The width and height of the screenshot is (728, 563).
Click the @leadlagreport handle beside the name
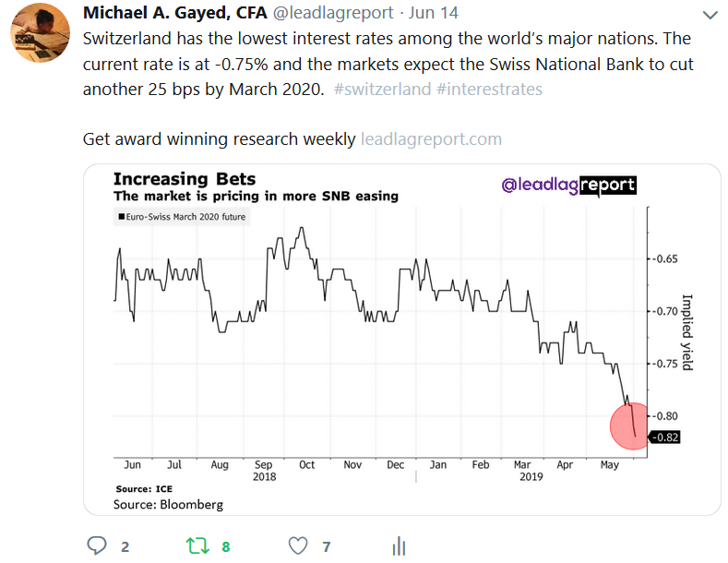point(332,14)
